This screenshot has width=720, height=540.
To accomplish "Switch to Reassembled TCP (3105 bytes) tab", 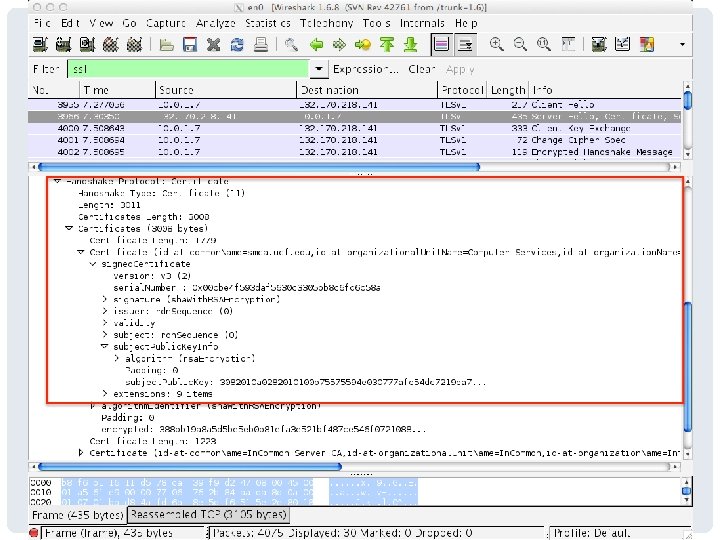I will tap(208, 514).
